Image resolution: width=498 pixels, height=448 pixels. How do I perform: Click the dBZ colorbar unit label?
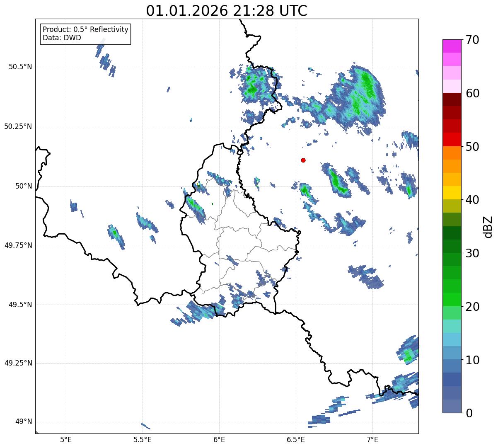[x=488, y=226]
